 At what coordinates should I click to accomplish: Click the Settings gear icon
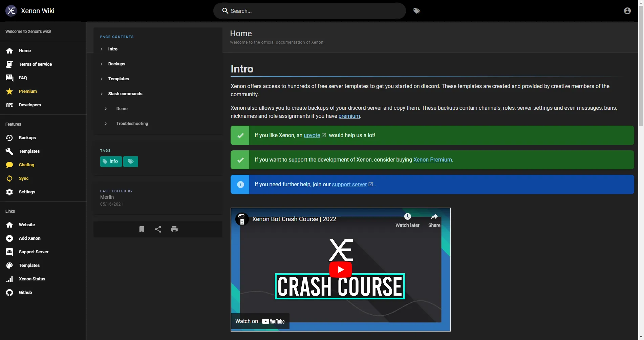(9, 192)
